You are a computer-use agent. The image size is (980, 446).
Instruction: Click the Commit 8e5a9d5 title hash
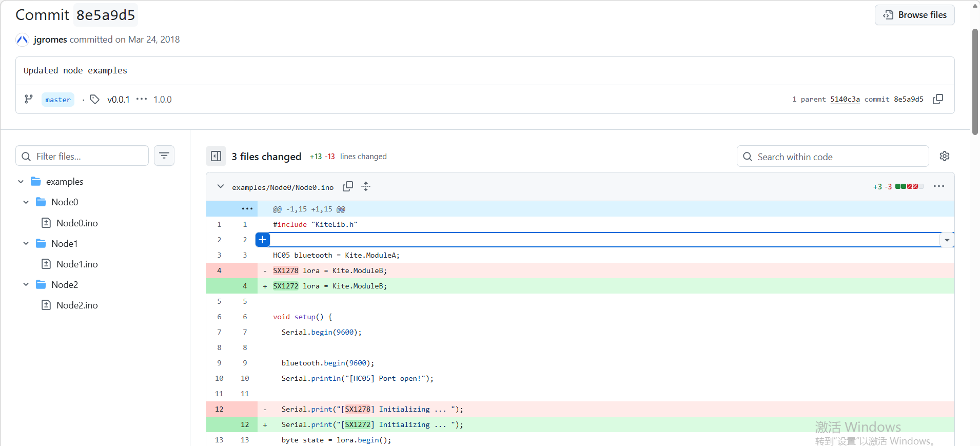click(106, 15)
